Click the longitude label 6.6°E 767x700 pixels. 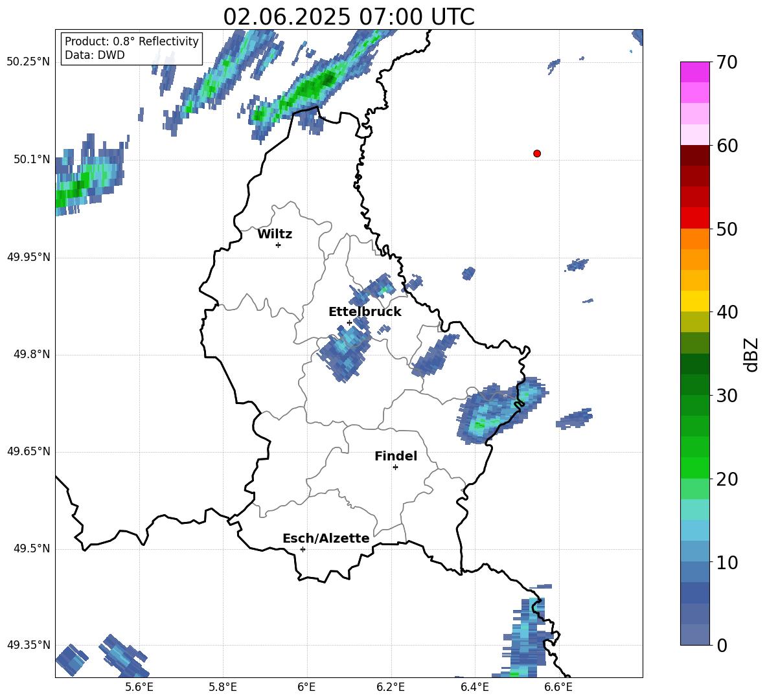(x=558, y=687)
